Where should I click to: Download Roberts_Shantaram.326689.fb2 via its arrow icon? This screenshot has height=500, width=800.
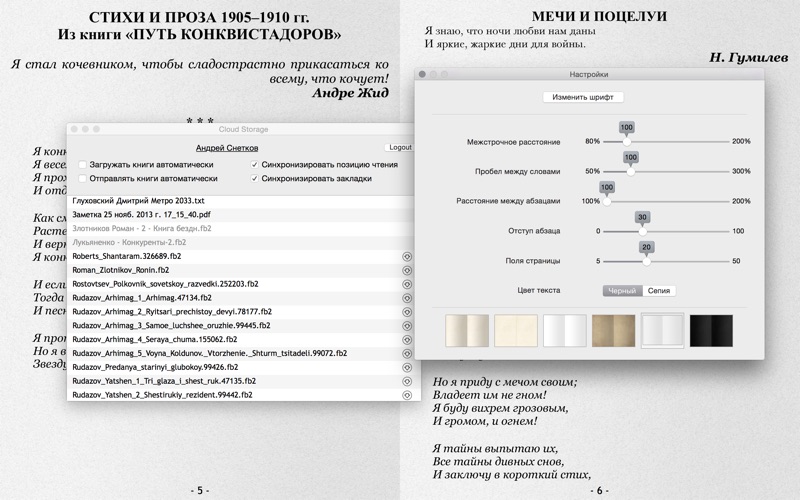pyautogui.click(x=407, y=257)
